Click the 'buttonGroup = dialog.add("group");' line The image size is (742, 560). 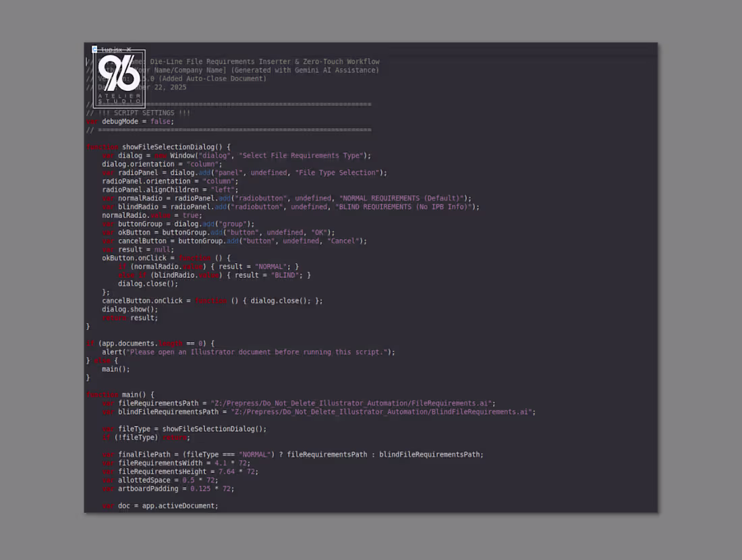point(178,224)
